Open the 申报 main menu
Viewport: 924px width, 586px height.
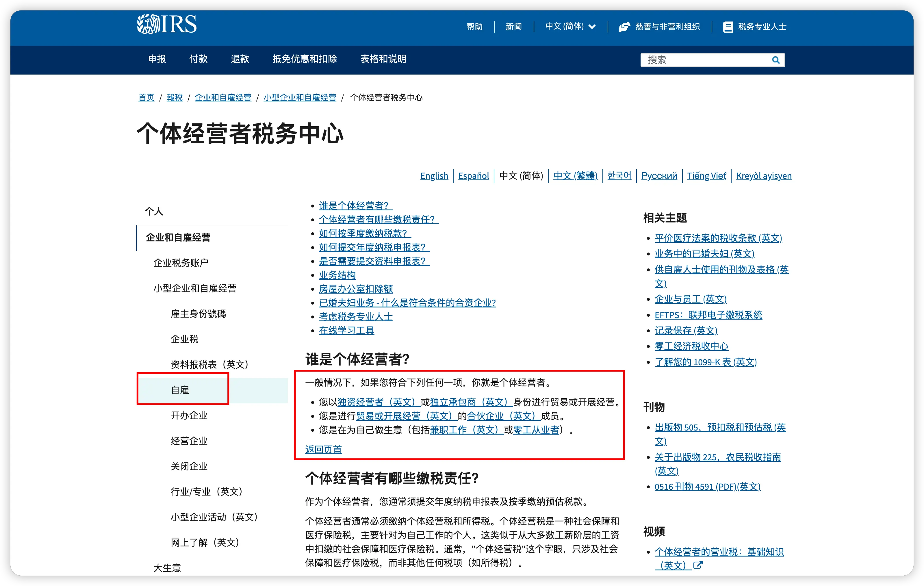[x=157, y=59]
